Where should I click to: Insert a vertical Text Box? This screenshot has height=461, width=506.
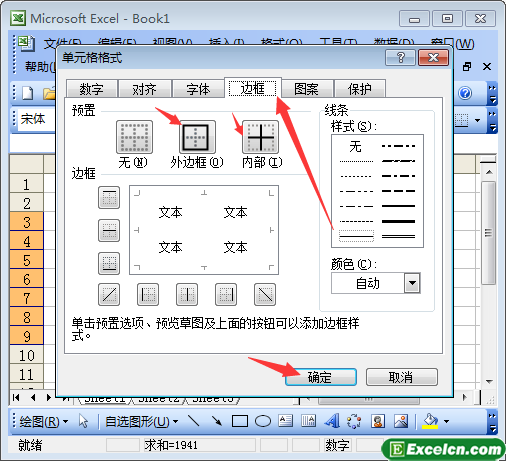(308, 421)
